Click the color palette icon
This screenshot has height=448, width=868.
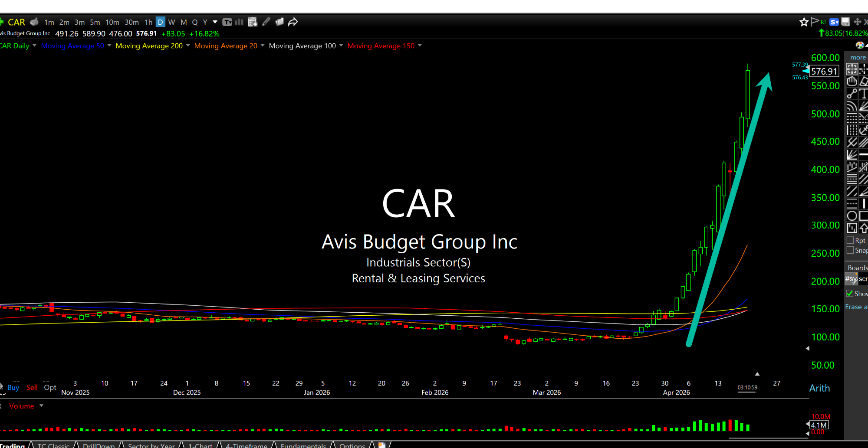coord(859,45)
